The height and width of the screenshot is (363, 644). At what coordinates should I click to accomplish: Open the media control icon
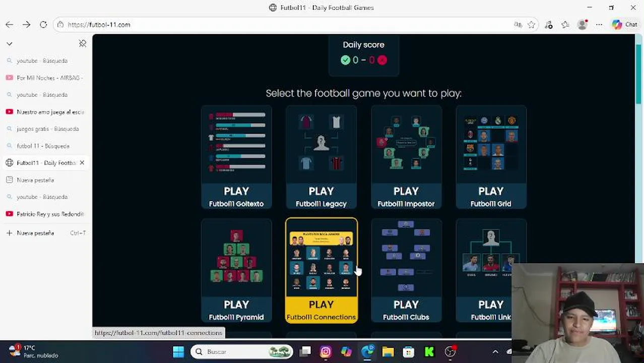point(549,25)
